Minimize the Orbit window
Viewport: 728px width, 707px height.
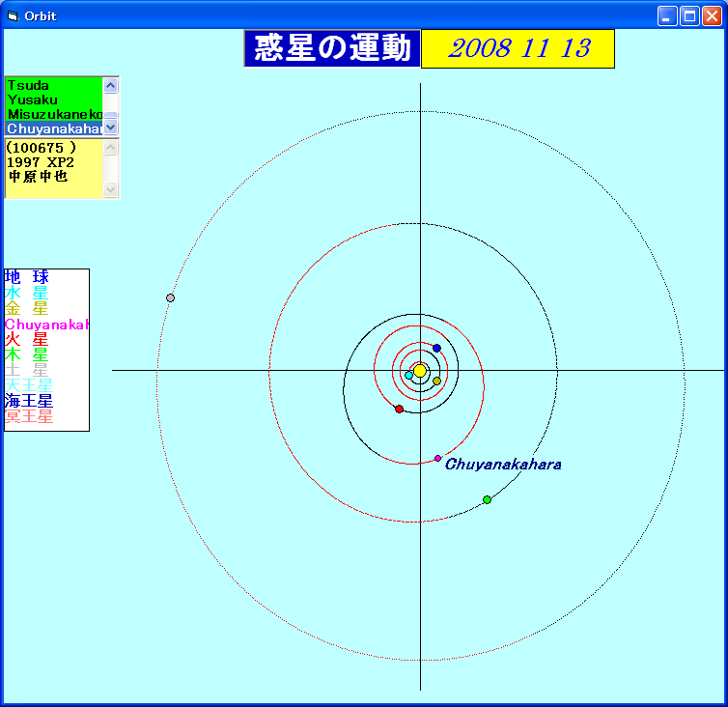(667, 16)
